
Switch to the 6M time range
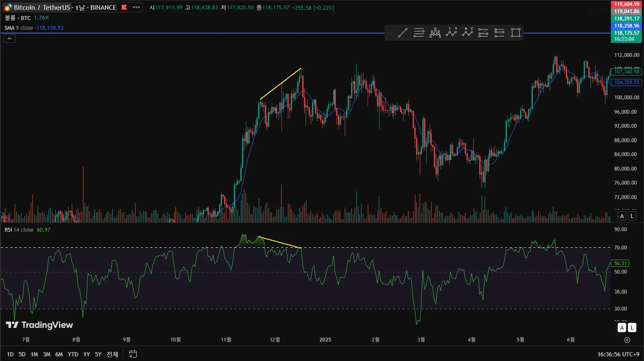(59, 354)
